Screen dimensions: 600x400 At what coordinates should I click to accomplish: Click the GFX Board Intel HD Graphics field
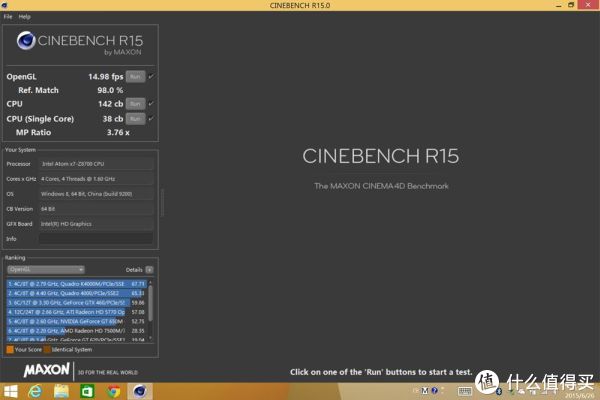click(96, 224)
